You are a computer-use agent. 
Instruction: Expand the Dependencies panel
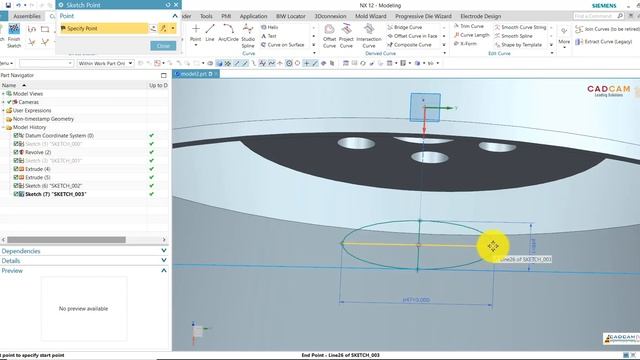click(x=164, y=251)
